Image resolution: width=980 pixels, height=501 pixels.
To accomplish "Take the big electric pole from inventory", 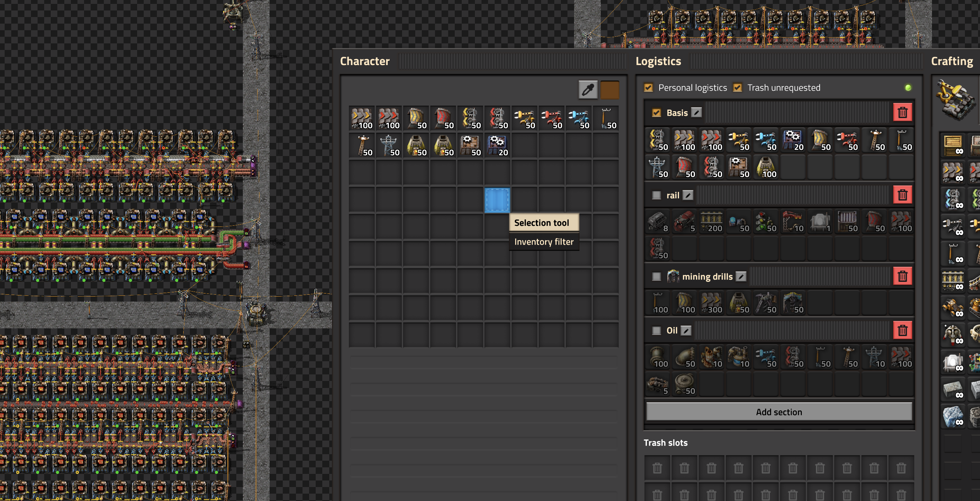I will coord(389,145).
